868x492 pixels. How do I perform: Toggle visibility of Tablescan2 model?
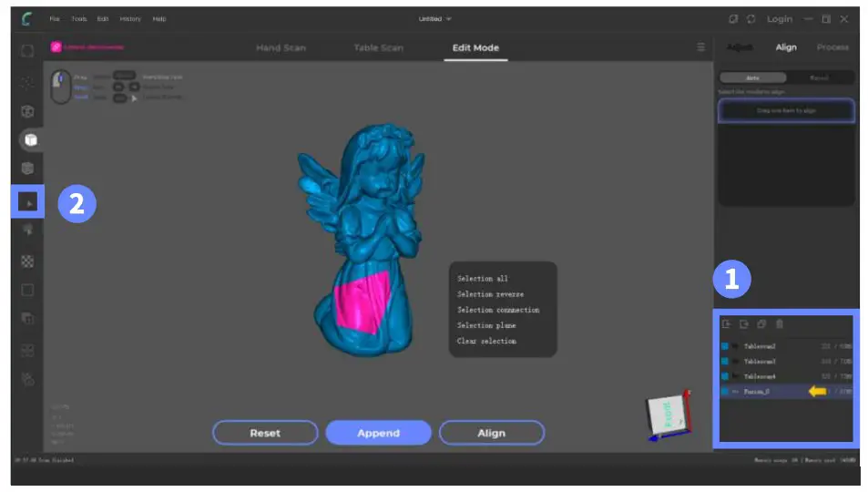coord(735,346)
